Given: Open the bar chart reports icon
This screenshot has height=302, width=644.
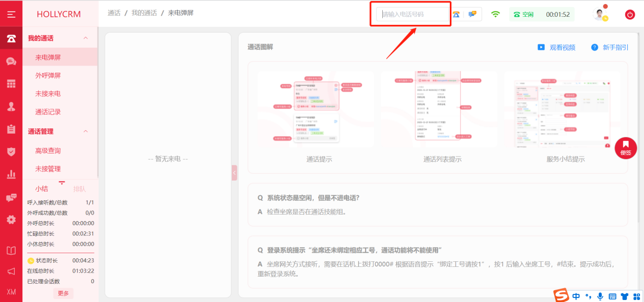Looking at the screenshot, I should (11, 174).
